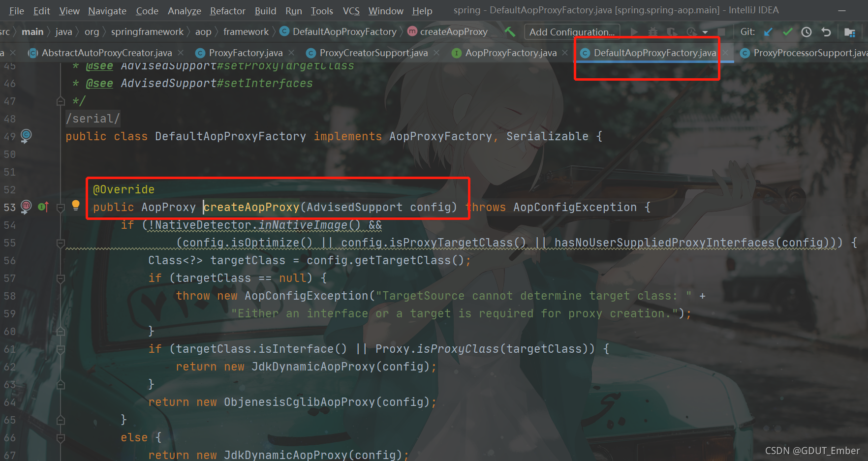
Task: Click createAopProxy method breadcrumb
Action: coord(448,32)
